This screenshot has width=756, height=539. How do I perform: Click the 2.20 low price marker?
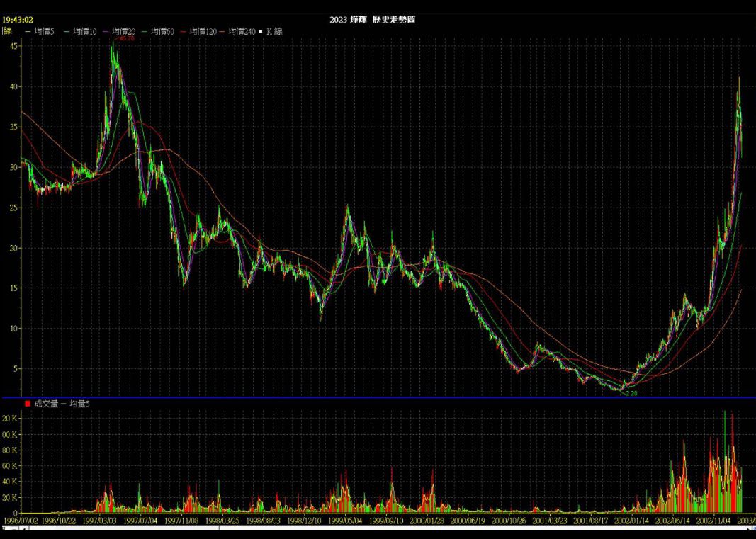[631, 392]
